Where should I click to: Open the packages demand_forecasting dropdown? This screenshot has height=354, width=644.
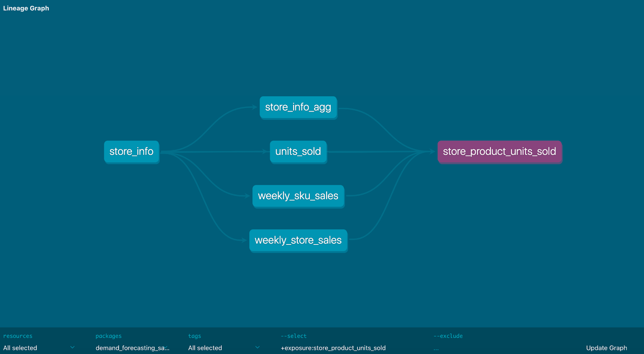tap(129, 348)
